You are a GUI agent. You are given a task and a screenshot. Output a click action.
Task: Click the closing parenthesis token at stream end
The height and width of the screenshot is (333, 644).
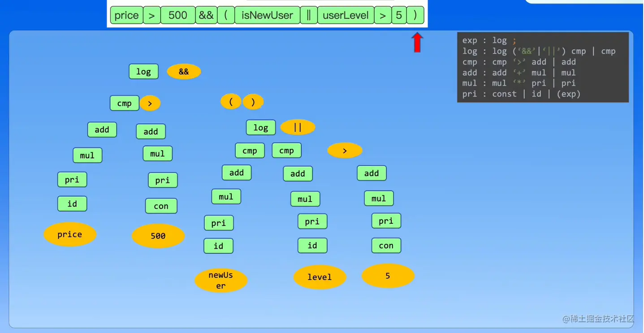415,15
